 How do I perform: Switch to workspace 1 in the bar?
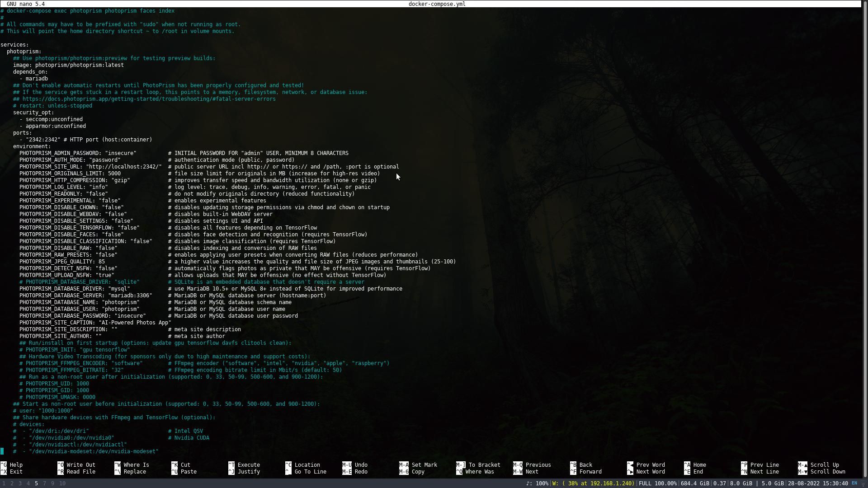pos(4,483)
